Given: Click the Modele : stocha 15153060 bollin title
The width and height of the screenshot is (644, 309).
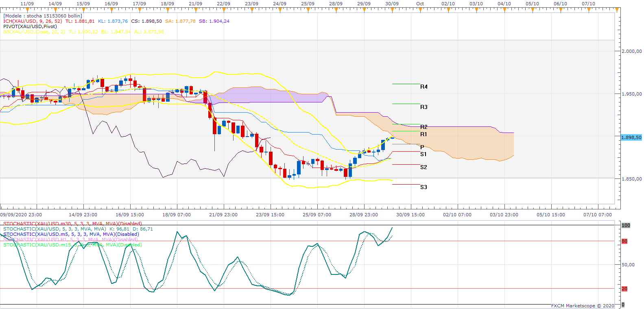Looking at the screenshot, I should coord(43,16).
